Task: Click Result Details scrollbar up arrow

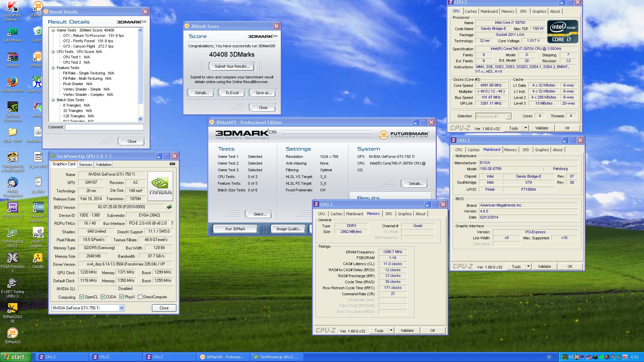Action: click(140, 30)
